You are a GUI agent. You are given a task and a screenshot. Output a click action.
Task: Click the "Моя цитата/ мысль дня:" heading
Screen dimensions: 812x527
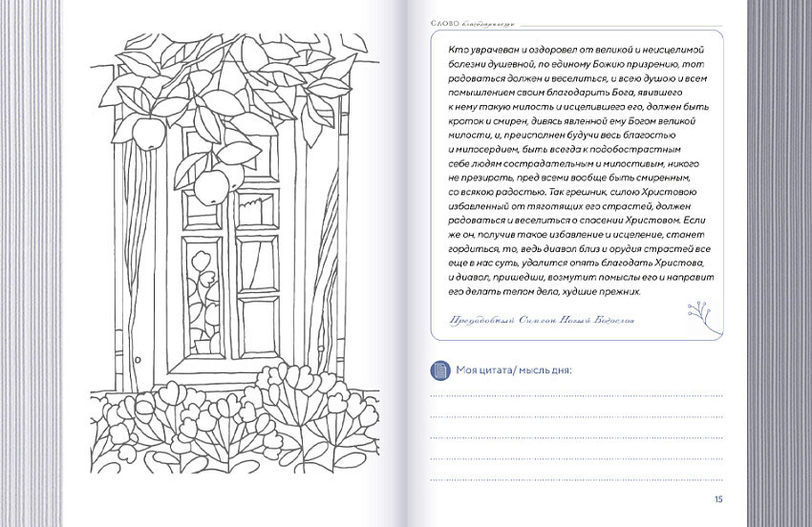(x=513, y=370)
